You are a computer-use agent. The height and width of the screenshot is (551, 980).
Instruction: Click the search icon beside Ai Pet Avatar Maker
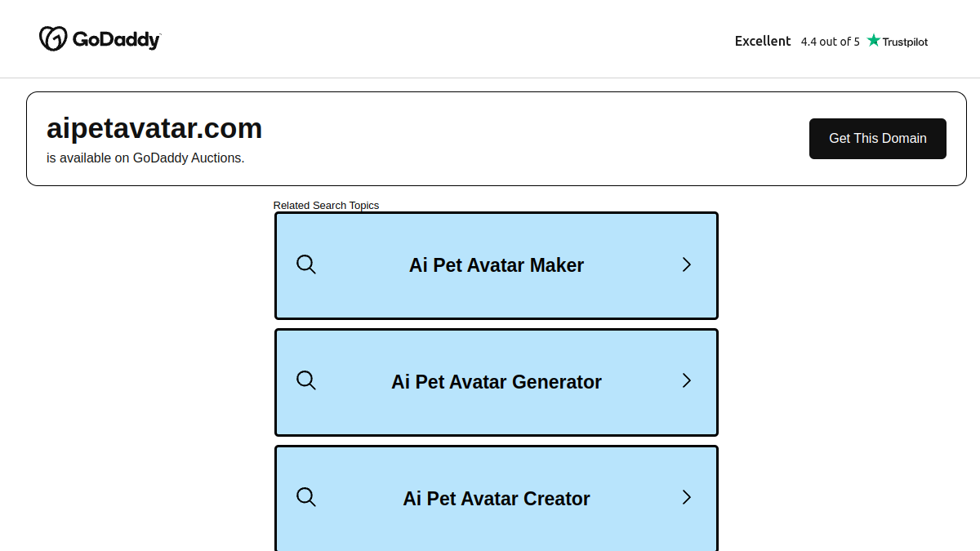[306, 264]
